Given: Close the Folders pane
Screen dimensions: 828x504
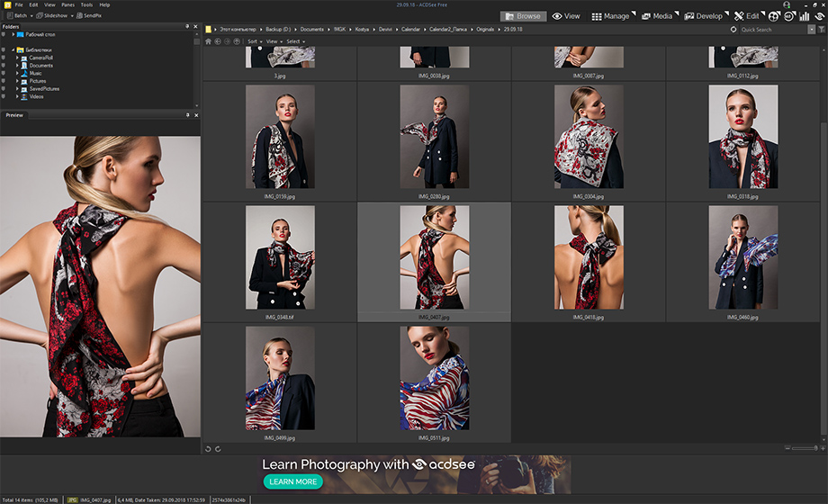Looking at the screenshot, I should tap(196, 26).
